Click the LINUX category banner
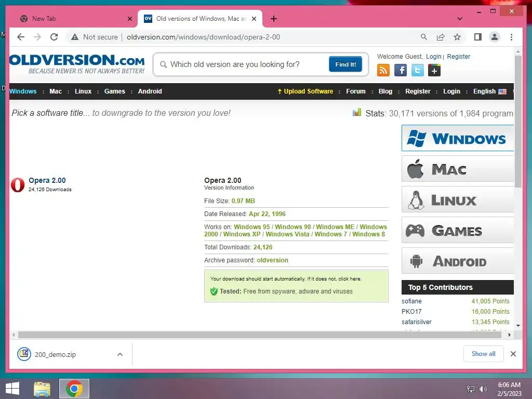This screenshot has height=399, width=532. 458,199
